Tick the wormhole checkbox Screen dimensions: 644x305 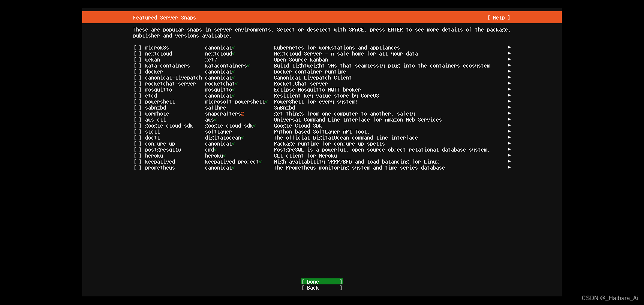click(x=138, y=114)
